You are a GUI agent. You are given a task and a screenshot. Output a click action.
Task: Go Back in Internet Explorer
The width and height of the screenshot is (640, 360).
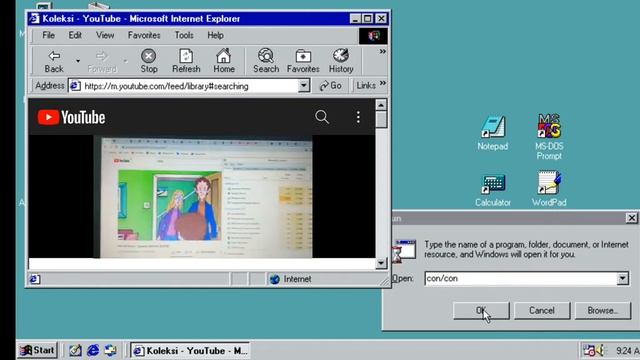point(54,61)
